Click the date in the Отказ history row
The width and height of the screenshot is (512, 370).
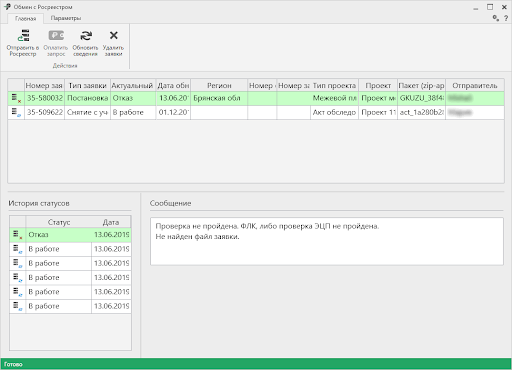coord(111,235)
